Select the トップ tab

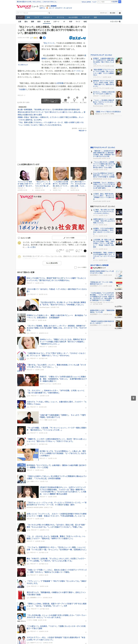[20, 17]
